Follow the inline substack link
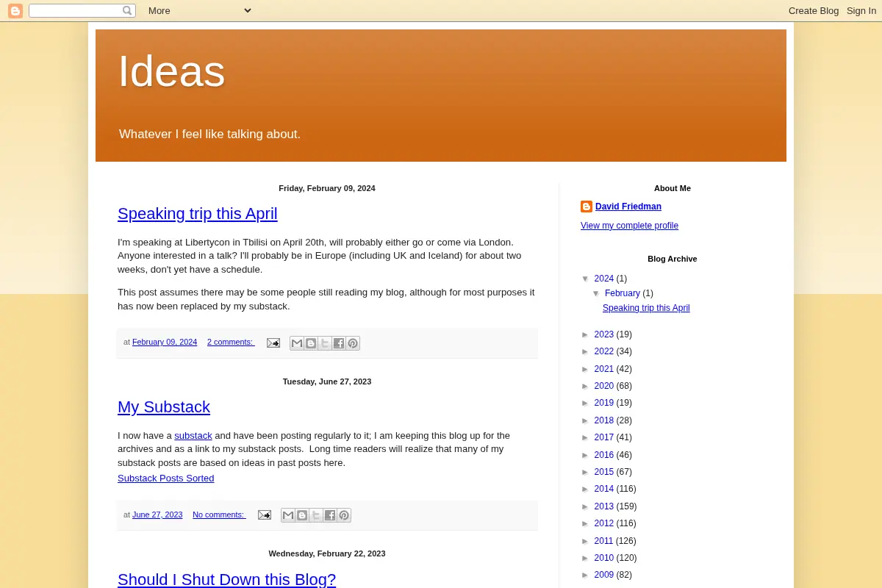Viewport: 882px width, 588px height. click(193, 435)
